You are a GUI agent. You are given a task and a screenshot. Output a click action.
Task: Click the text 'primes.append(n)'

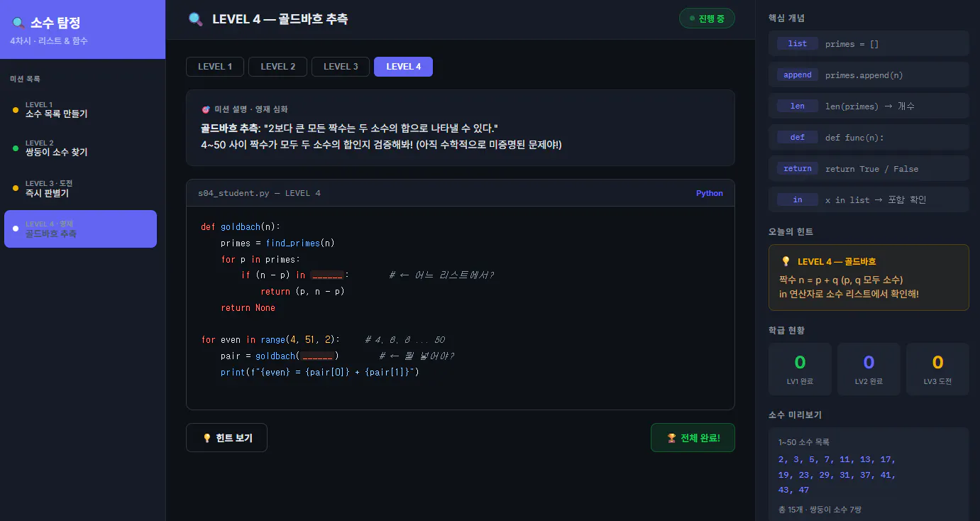(864, 75)
